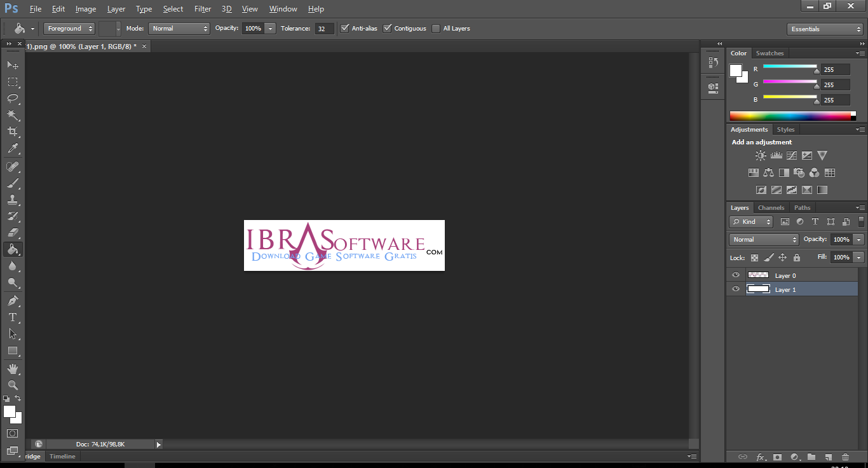Select the Zoom tool
This screenshot has width=868, height=468.
13,385
